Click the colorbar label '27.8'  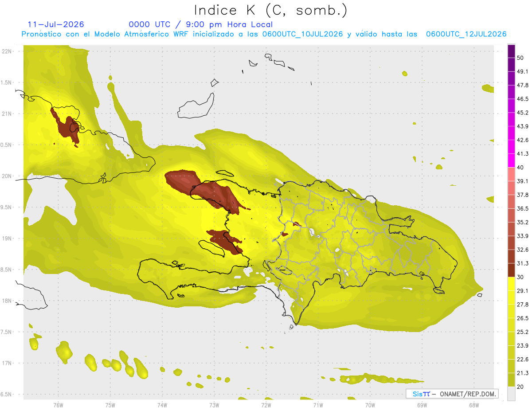[x=522, y=305]
